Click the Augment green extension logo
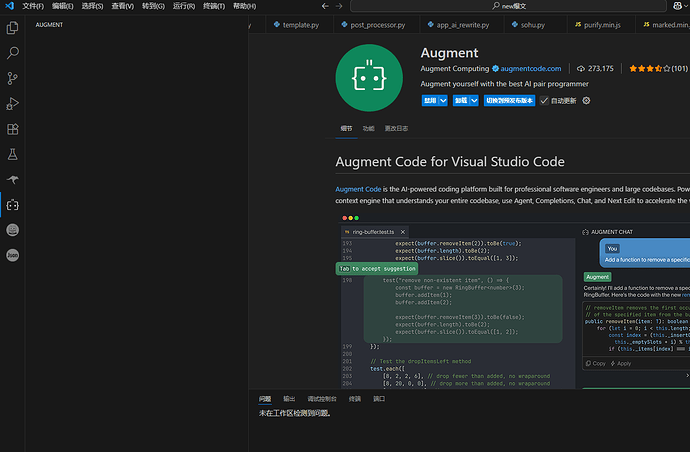Screen dimensions: 690x452 (x=369, y=78)
